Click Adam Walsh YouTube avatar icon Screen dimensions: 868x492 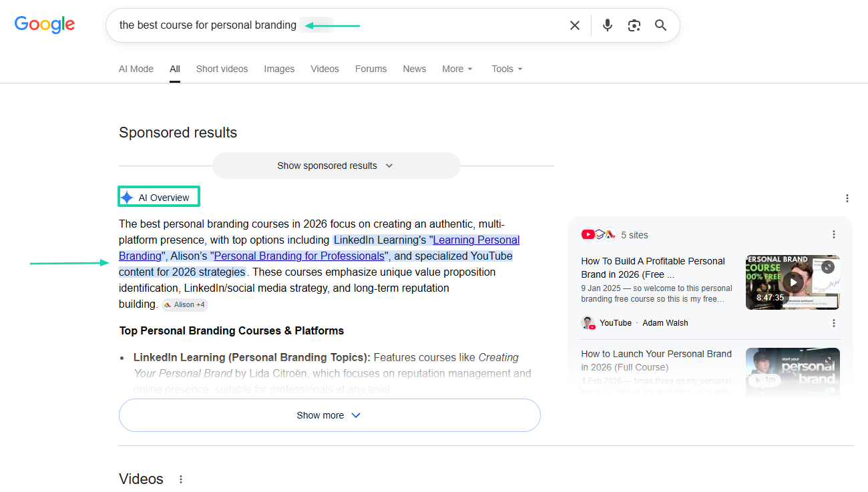coord(588,323)
